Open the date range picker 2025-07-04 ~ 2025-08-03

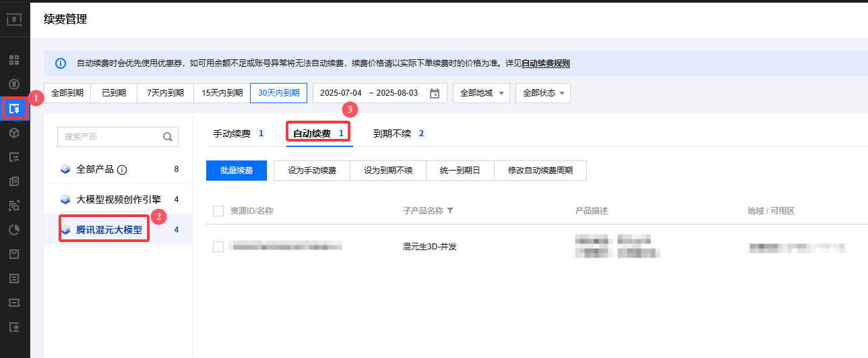coord(379,93)
